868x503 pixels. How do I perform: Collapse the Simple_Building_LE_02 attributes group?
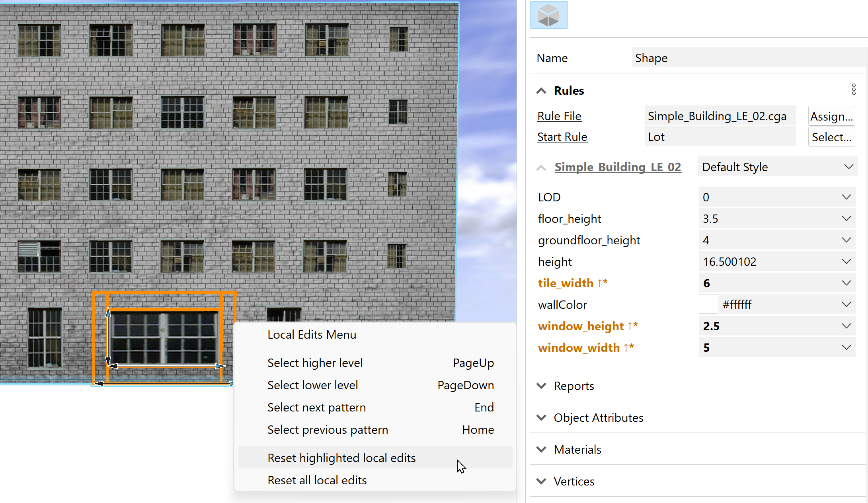[541, 168]
